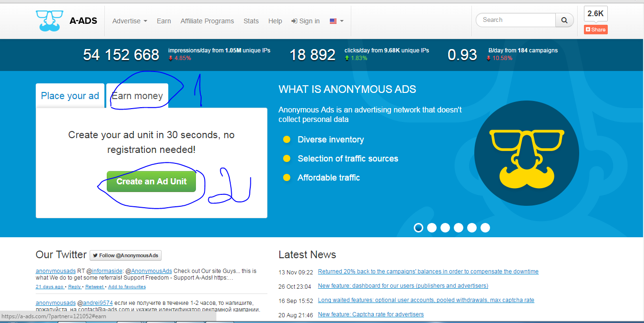
Task: Open news about Captcha rate for advertisers
Action: [371, 314]
